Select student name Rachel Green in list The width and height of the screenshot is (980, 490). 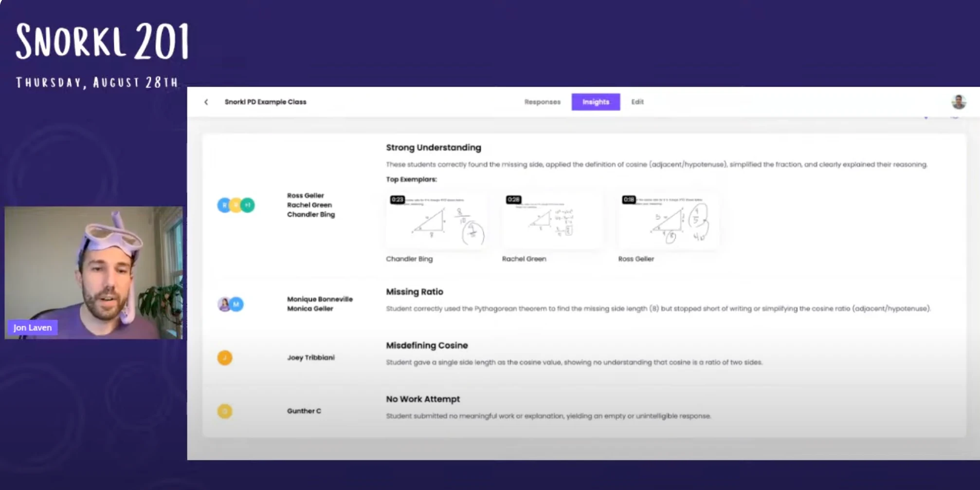point(309,205)
